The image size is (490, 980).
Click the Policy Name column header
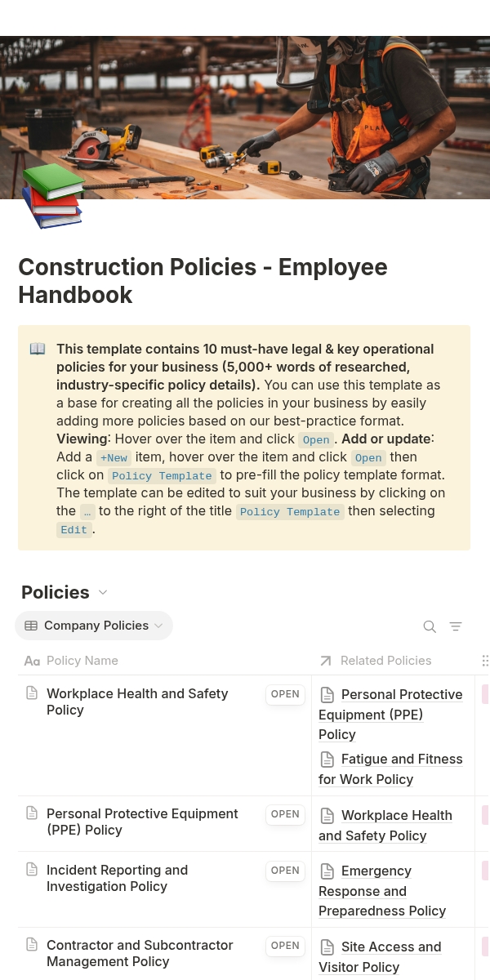coord(82,661)
